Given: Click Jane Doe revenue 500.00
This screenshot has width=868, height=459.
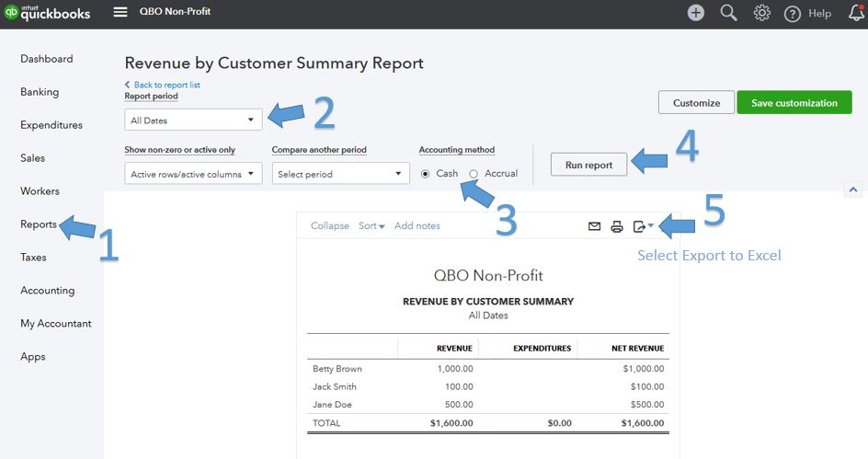Looking at the screenshot, I should tap(459, 404).
